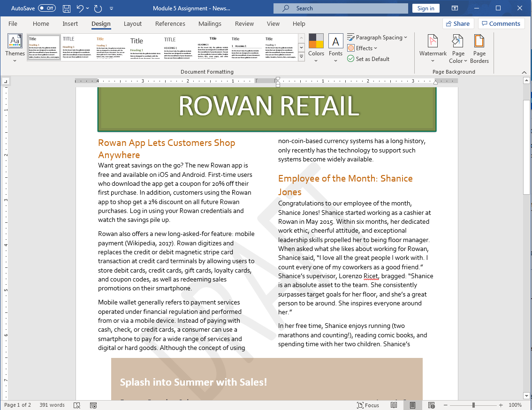Click vertical scrollbar up arrow
Viewport: 532px width, 410px height.
coord(526,81)
